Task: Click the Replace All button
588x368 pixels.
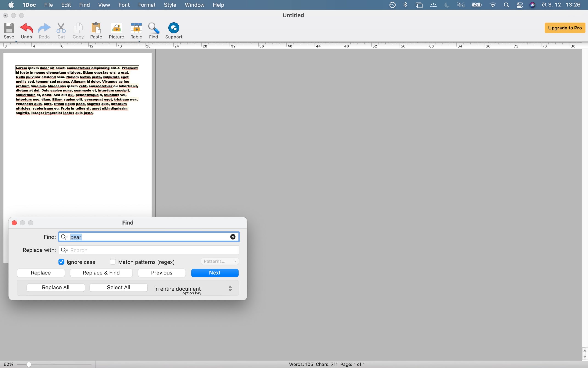Action: [x=56, y=288]
